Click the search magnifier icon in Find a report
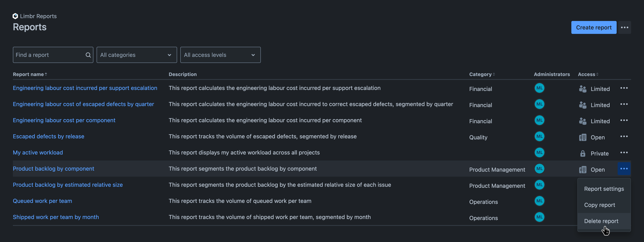Viewport: 644px width, 242px height. 88,55
